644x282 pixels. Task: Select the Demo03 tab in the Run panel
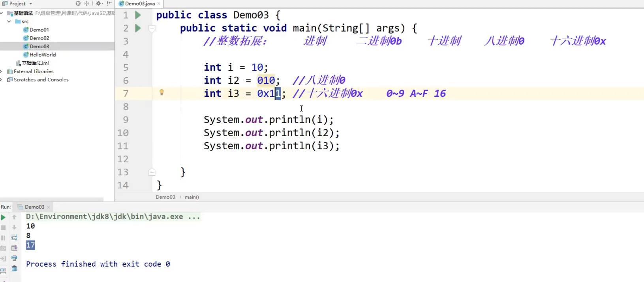[34, 207]
